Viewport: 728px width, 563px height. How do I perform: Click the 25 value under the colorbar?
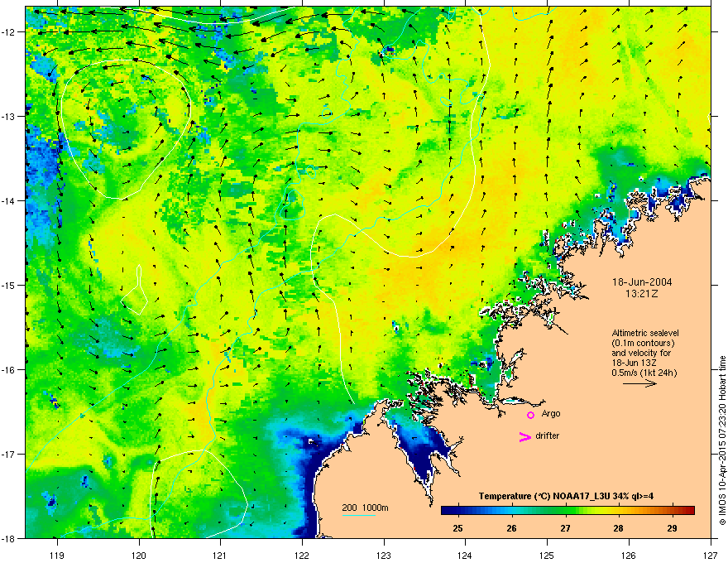(457, 528)
